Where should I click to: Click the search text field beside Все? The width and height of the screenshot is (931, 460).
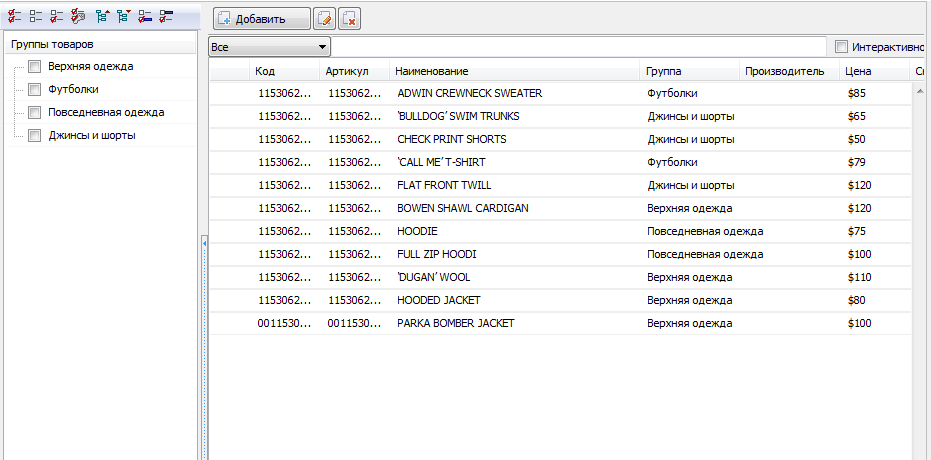click(x=578, y=47)
